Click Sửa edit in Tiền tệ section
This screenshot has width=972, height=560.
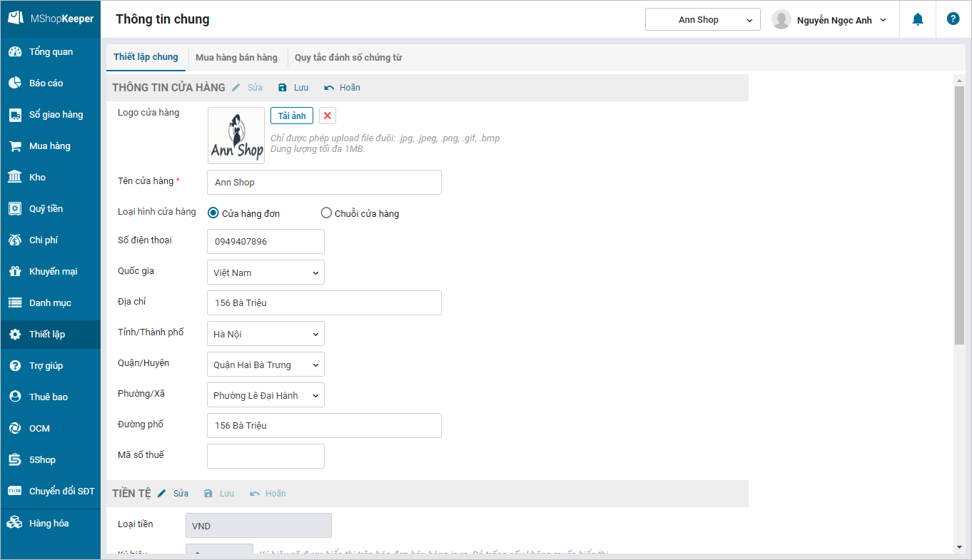(173, 494)
